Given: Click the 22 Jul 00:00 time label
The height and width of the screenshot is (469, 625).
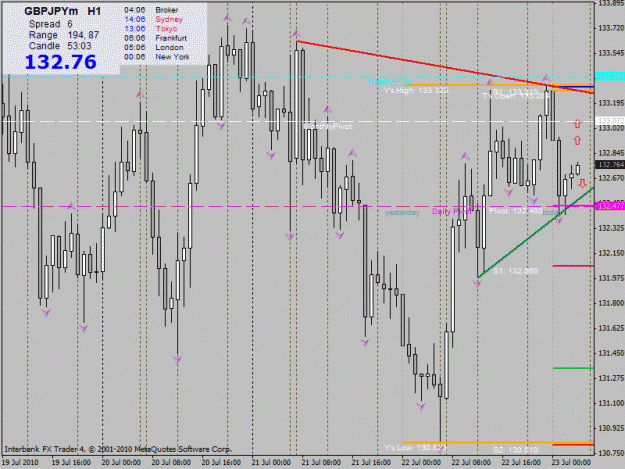Looking at the screenshot, I should (x=421, y=462).
